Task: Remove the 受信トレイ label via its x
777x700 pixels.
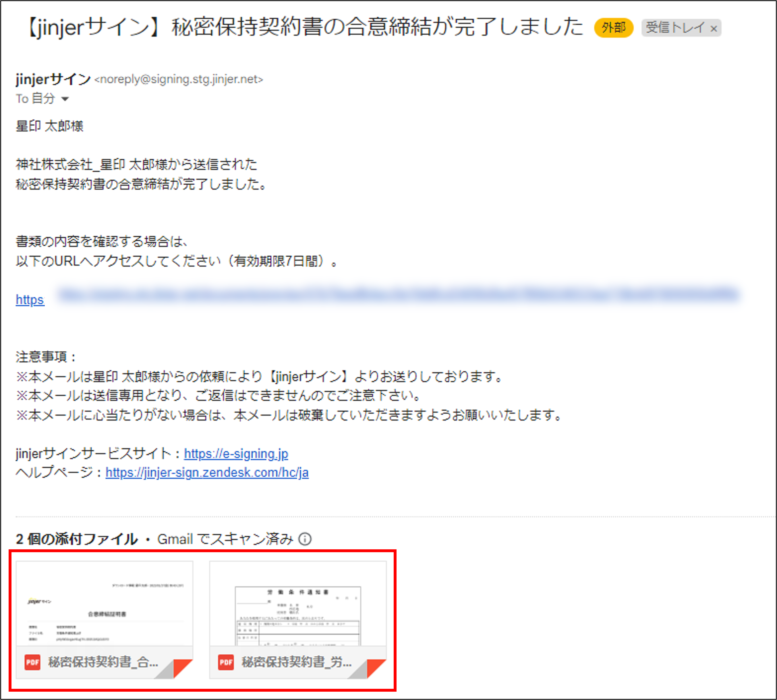Action: 714,28
